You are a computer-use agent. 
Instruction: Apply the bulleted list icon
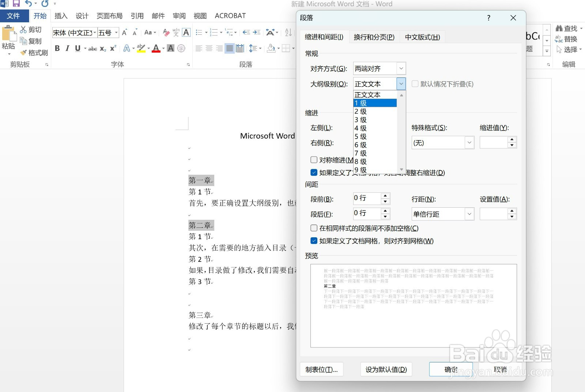point(199,33)
